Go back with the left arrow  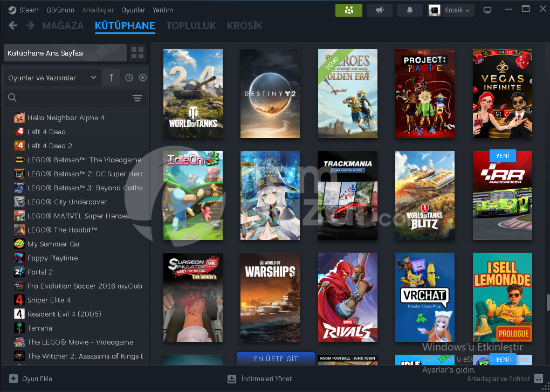point(13,25)
